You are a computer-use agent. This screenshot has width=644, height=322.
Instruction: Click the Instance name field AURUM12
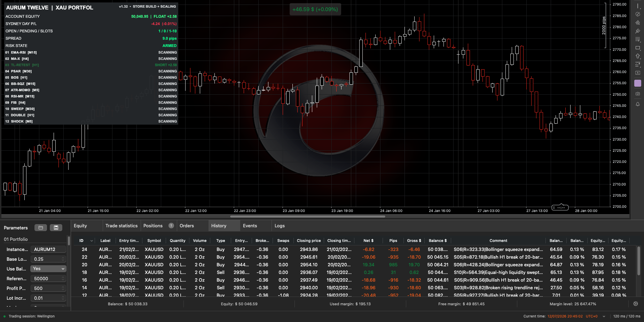[48, 249]
